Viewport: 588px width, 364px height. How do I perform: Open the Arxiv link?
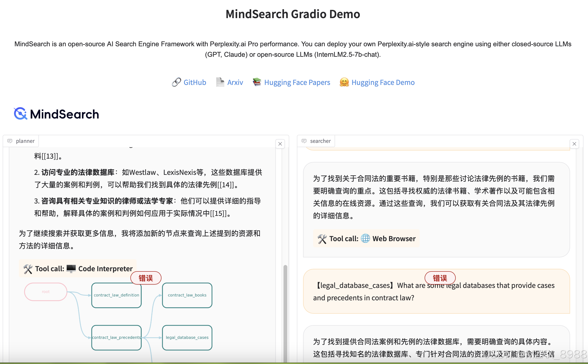(x=235, y=82)
